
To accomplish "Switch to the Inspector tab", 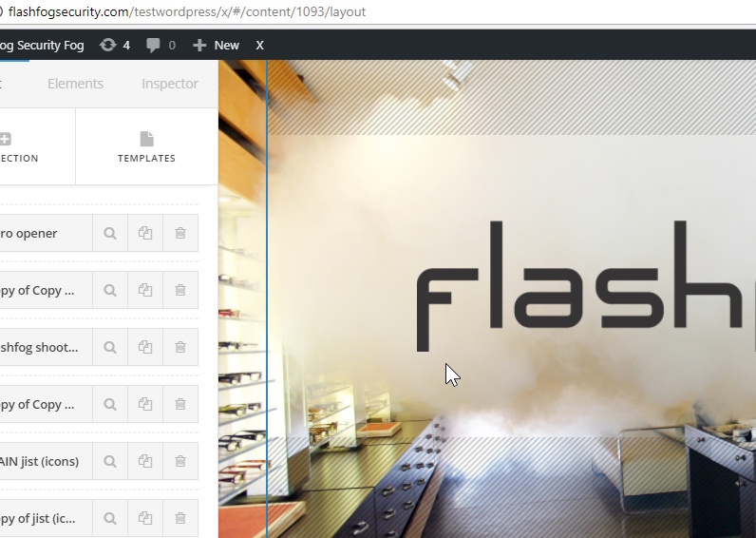I will click(170, 84).
